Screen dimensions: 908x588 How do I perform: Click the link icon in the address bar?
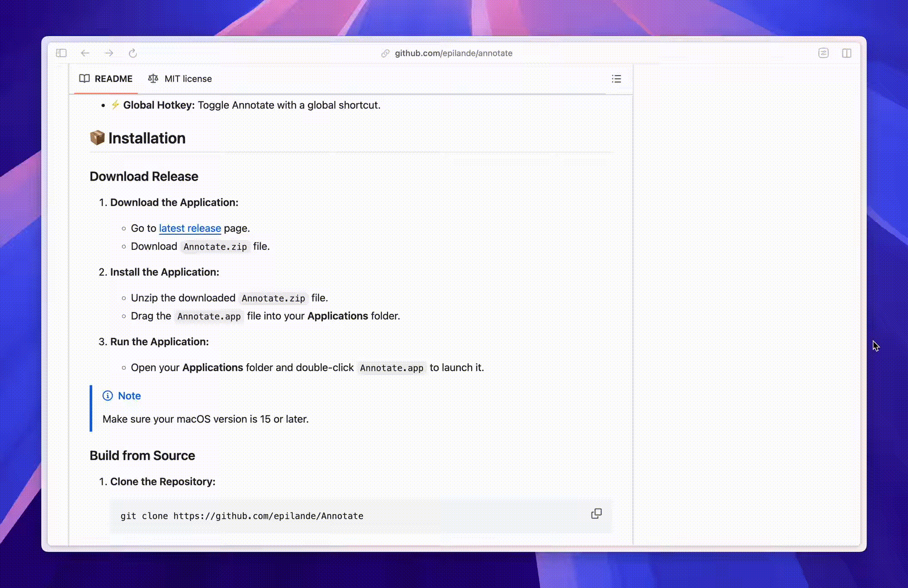click(x=385, y=53)
